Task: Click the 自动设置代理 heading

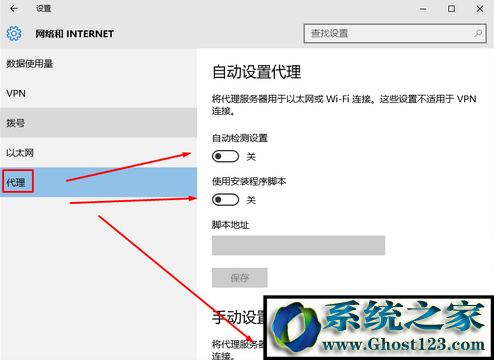Action: [257, 72]
